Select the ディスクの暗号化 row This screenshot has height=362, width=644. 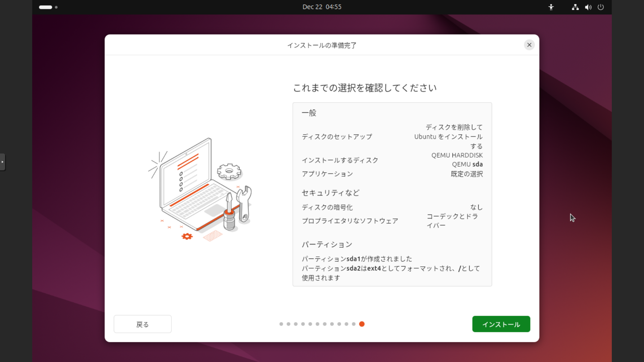pyautogui.click(x=327, y=207)
